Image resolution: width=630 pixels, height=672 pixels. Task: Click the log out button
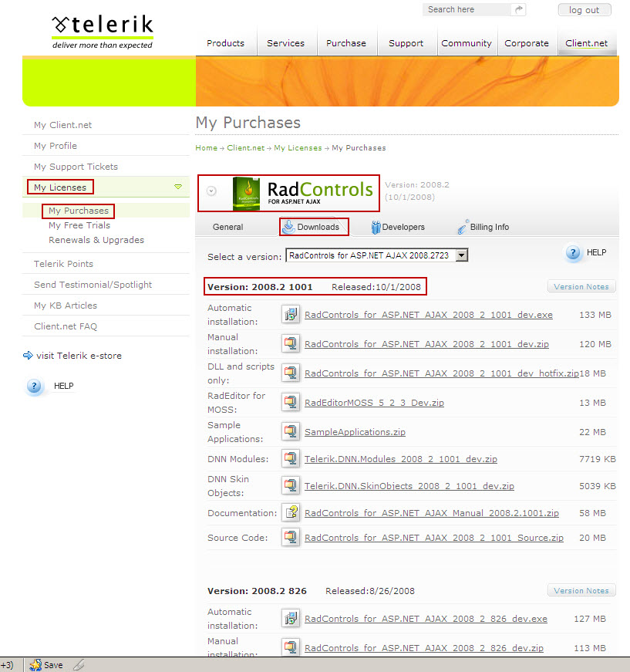585,10
